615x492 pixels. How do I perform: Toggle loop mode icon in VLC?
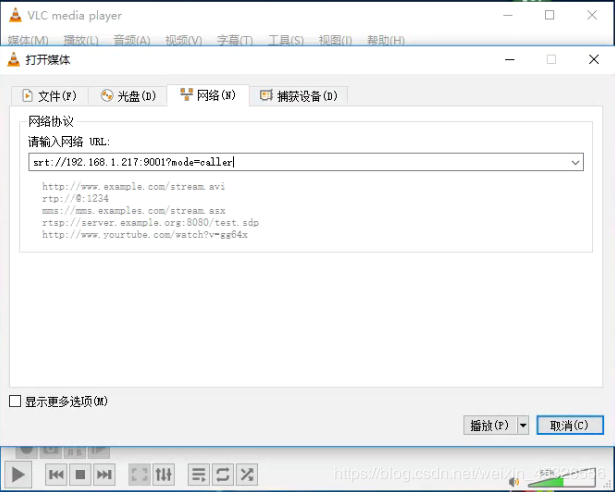(x=223, y=475)
